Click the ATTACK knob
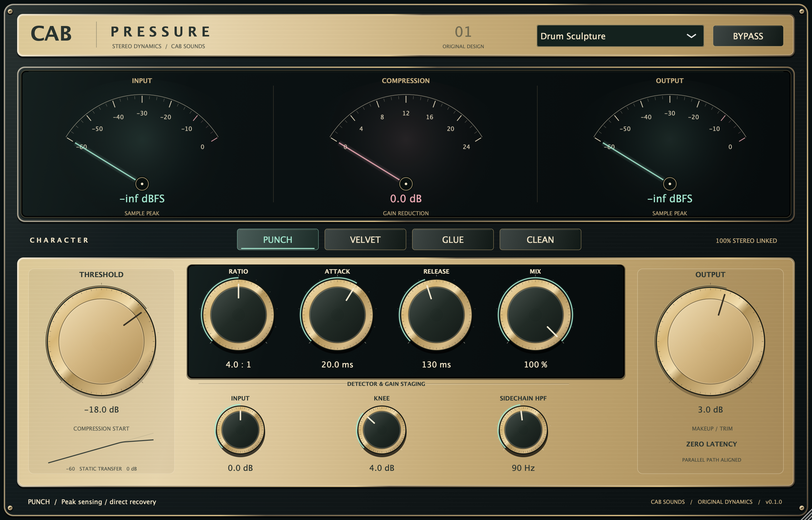Screen dimensions: 812x520 pyautogui.click(x=337, y=315)
